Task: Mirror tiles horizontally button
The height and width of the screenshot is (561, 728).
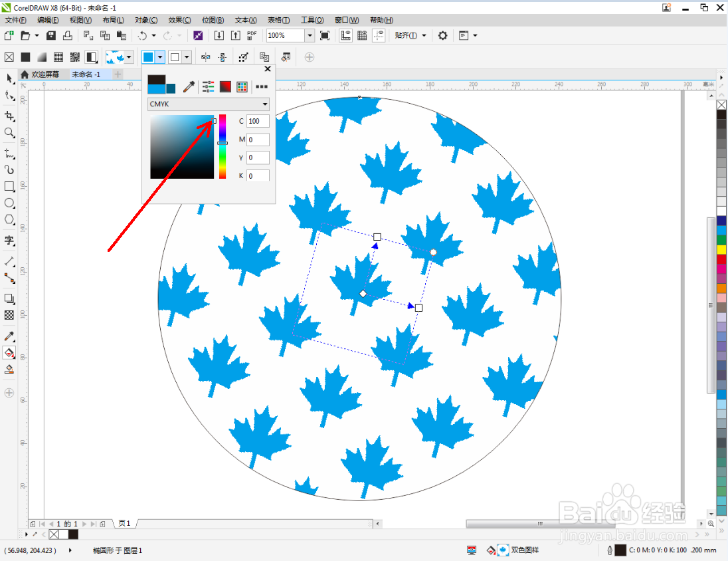Action: coord(206,57)
